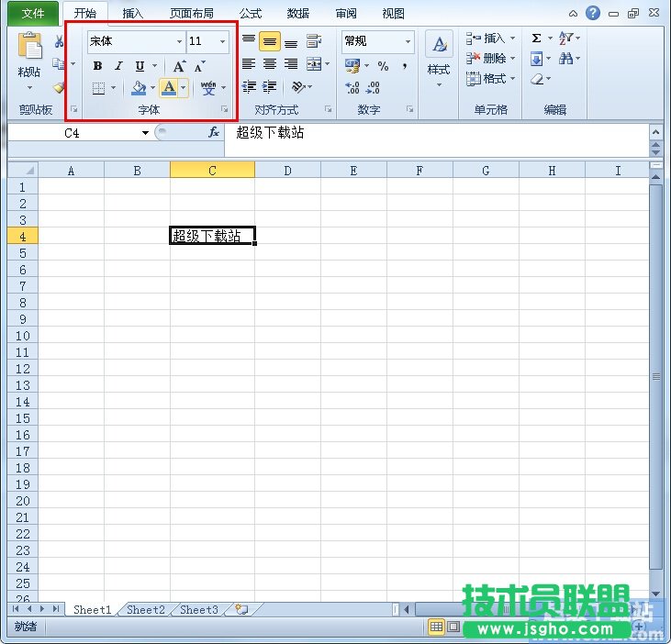Align text left
The width and height of the screenshot is (671, 644).
(249, 64)
